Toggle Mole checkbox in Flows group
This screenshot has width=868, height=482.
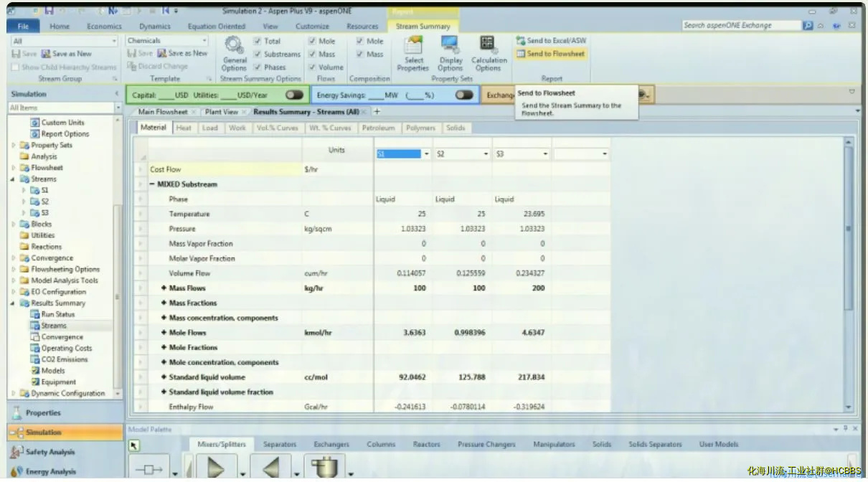[312, 42]
